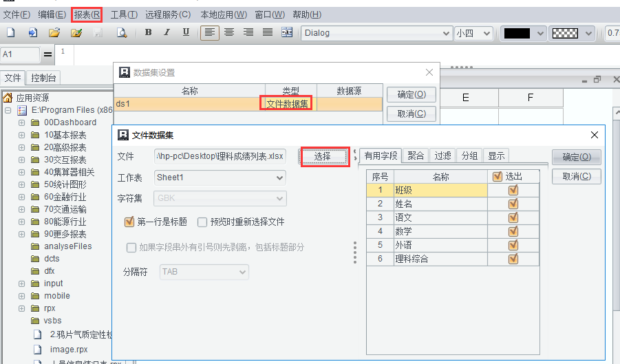Select the 理科综合 field name cell

440,259
